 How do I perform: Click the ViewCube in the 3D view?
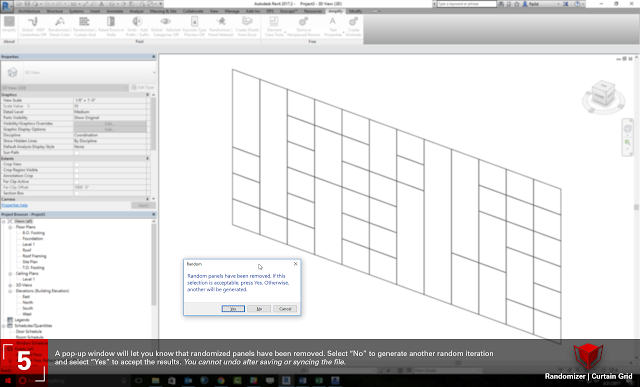coord(603,97)
